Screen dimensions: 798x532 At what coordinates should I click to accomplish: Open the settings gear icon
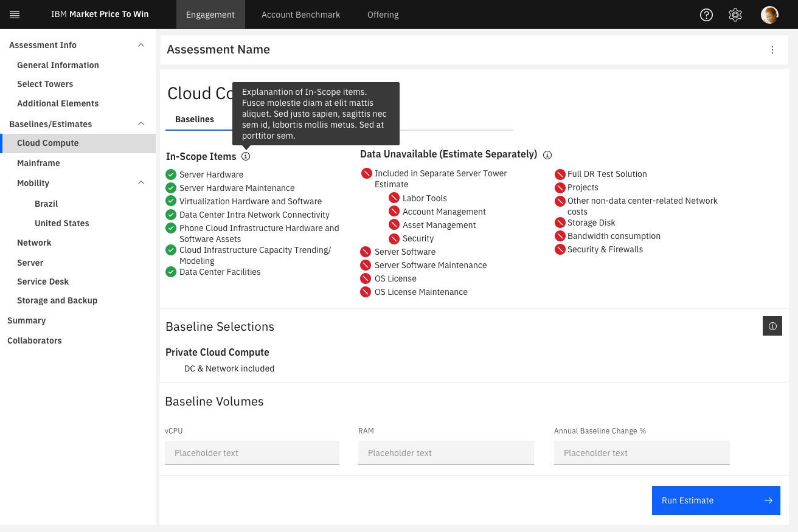[735, 15]
